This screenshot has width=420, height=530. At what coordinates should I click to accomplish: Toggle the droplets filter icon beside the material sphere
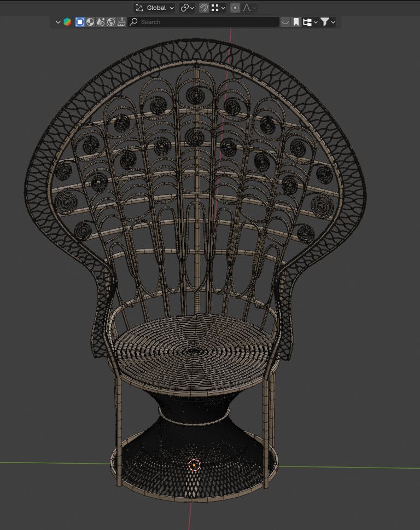point(101,22)
